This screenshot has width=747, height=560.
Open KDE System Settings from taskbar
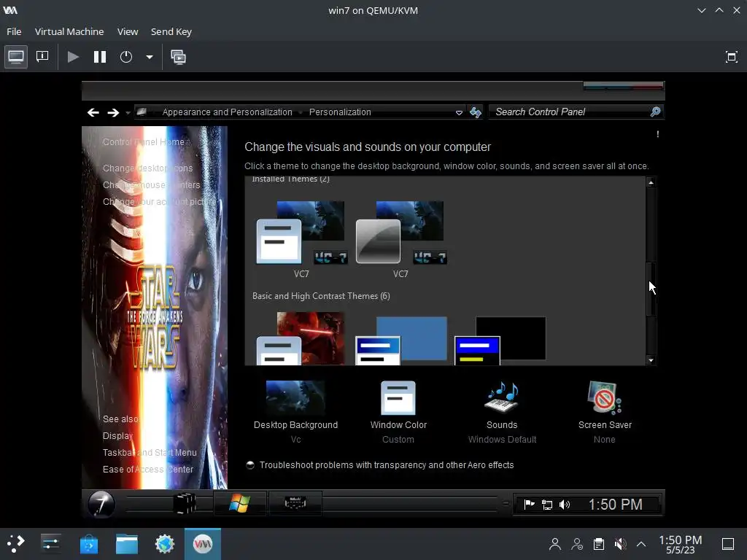click(50, 544)
